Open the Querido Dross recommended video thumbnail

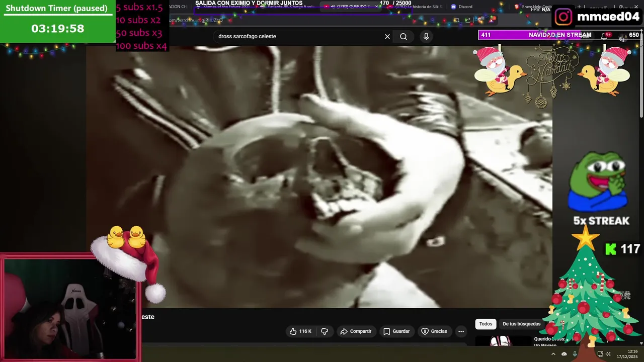coord(503,341)
